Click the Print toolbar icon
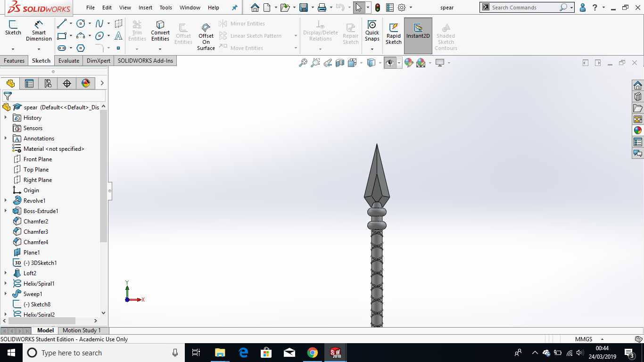This screenshot has width=644, height=362. tap(322, 8)
